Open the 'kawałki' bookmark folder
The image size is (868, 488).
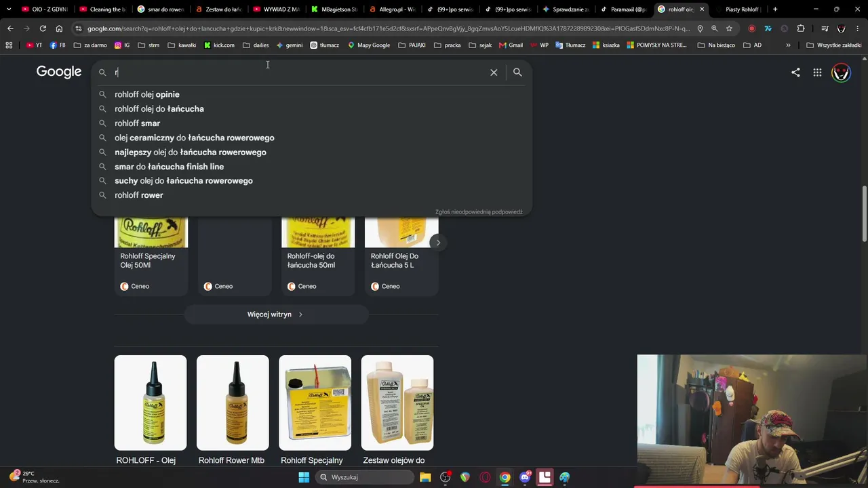tap(181, 45)
